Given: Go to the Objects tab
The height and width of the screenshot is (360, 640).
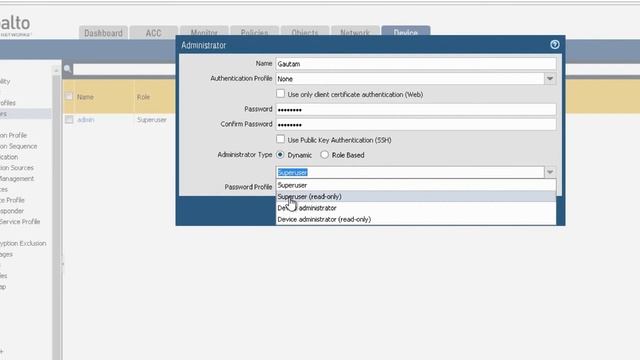Looking at the screenshot, I should click(304, 32).
